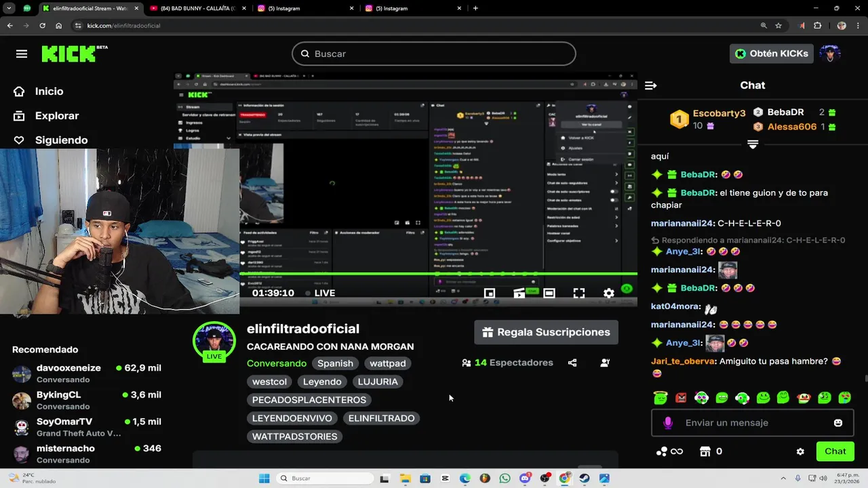Click the streamer avatar with LIVE badge
The height and width of the screenshot is (488, 868).
tap(214, 342)
